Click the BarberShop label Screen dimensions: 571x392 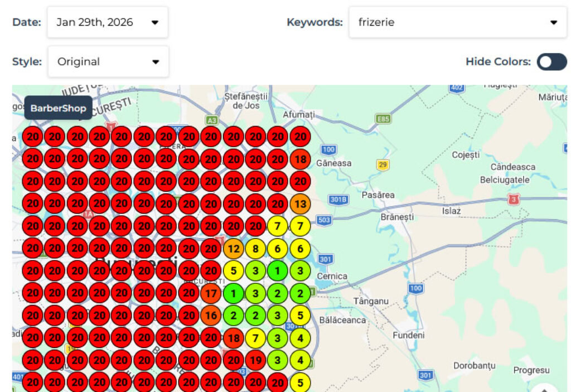click(x=58, y=108)
